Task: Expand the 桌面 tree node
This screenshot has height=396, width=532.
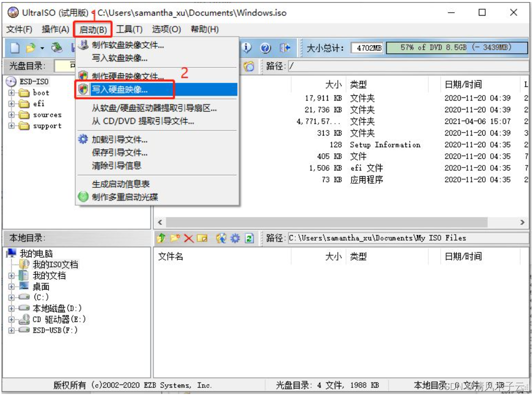Action: click(x=12, y=286)
